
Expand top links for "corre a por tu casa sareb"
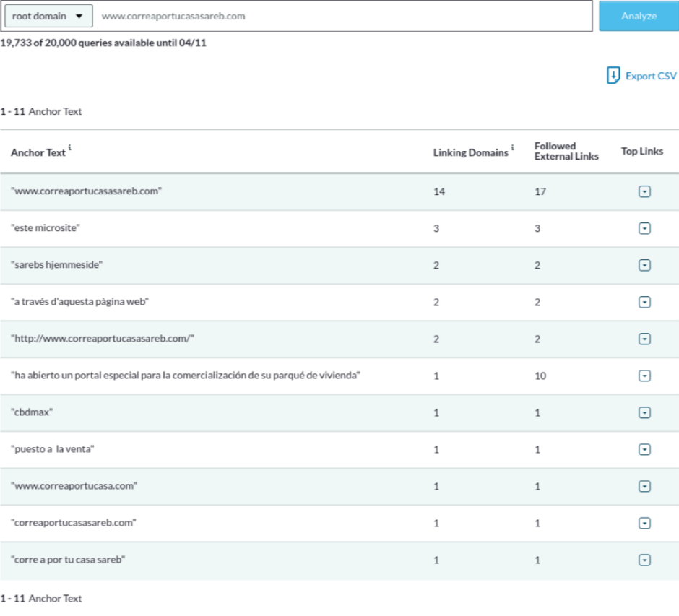pyautogui.click(x=645, y=560)
